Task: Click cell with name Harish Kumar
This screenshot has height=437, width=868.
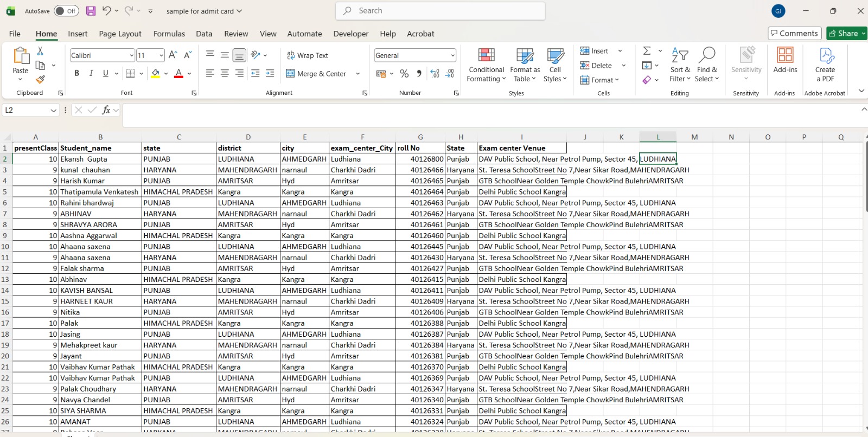Action: coord(100,181)
